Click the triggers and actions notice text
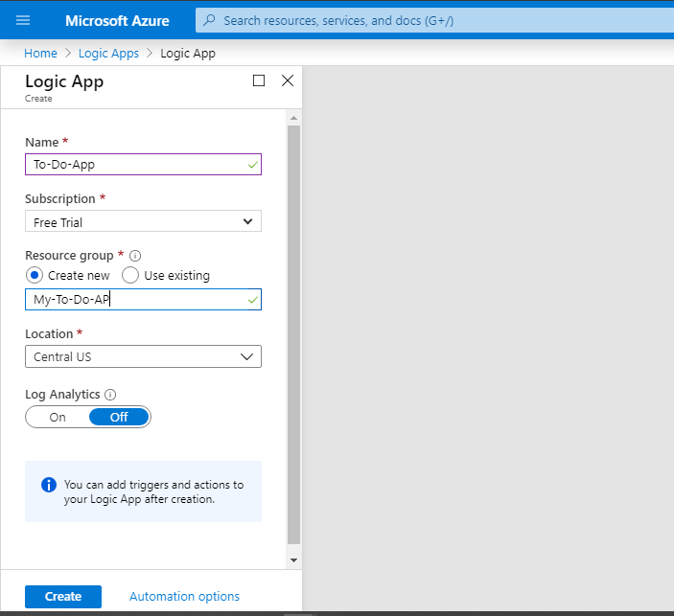 [153, 491]
